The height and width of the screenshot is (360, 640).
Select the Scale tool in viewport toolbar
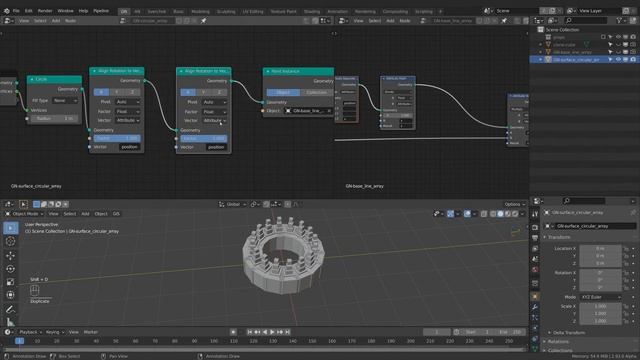tap(11, 282)
